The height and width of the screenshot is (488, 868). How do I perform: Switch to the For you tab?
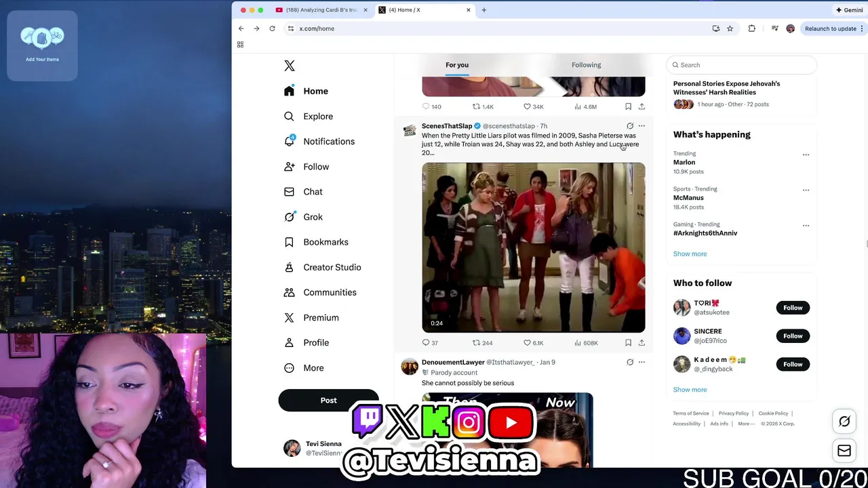[x=457, y=65]
